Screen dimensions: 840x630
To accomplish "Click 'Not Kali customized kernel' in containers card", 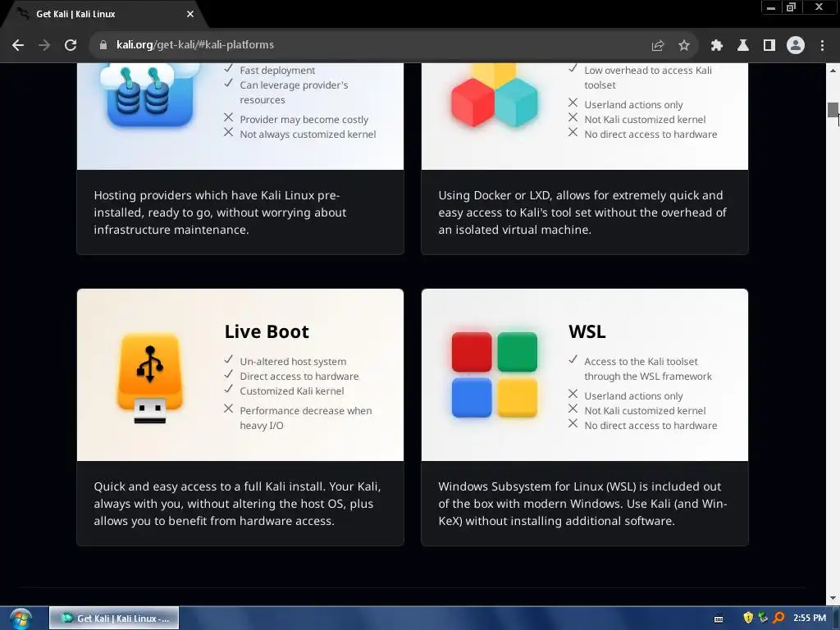I will [x=645, y=120].
